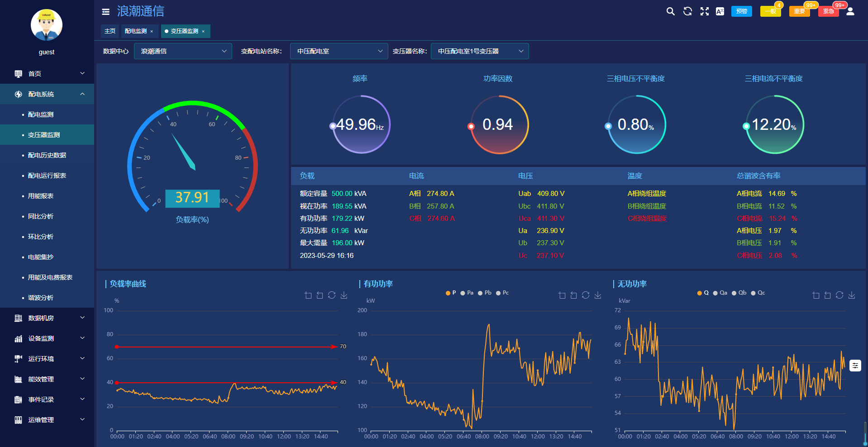Click the 预警 alert button
Image resolution: width=868 pixels, height=447 pixels.
(x=741, y=11)
